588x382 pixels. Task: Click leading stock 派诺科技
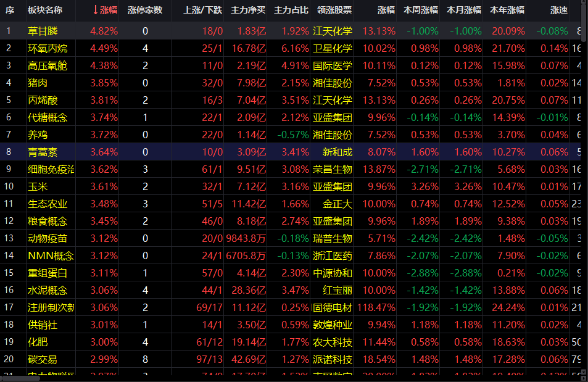[x=333, y=359]
